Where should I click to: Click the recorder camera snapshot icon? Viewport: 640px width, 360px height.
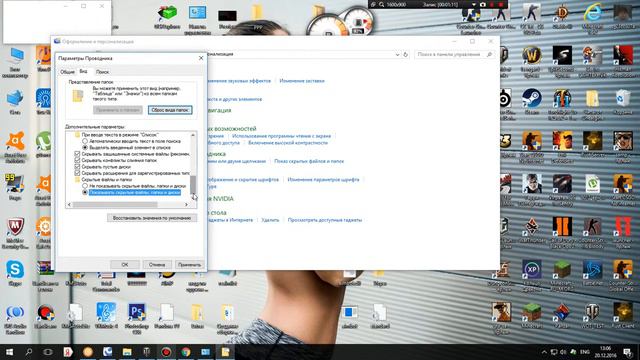(x=483, y=4)
